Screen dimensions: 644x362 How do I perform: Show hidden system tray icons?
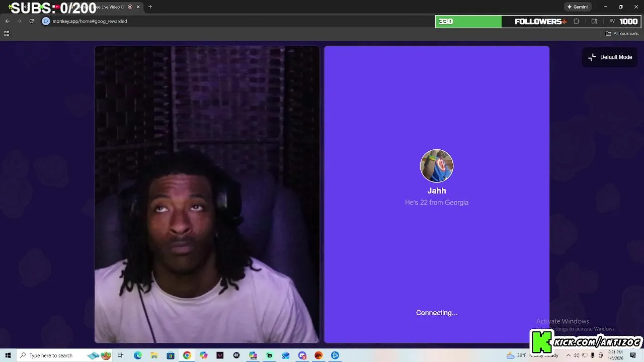(569, 355)
